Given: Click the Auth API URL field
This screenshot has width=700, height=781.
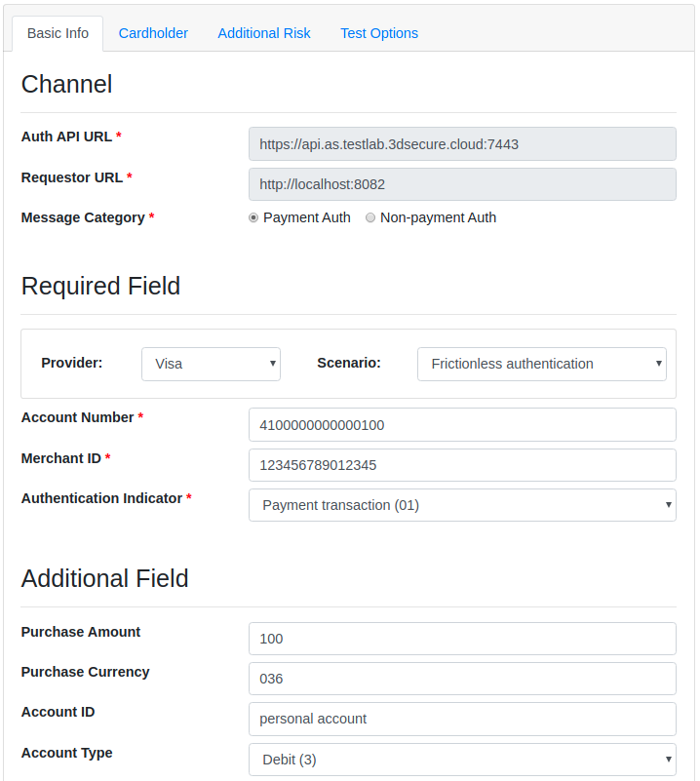Looking at the screenshot, I should tap(462, 144).
